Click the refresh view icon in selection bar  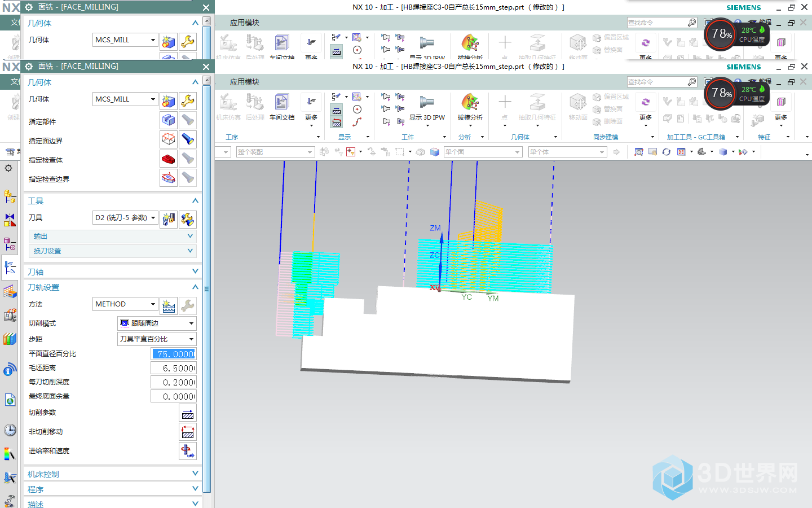pyautogui.click(x=667, y=152)
